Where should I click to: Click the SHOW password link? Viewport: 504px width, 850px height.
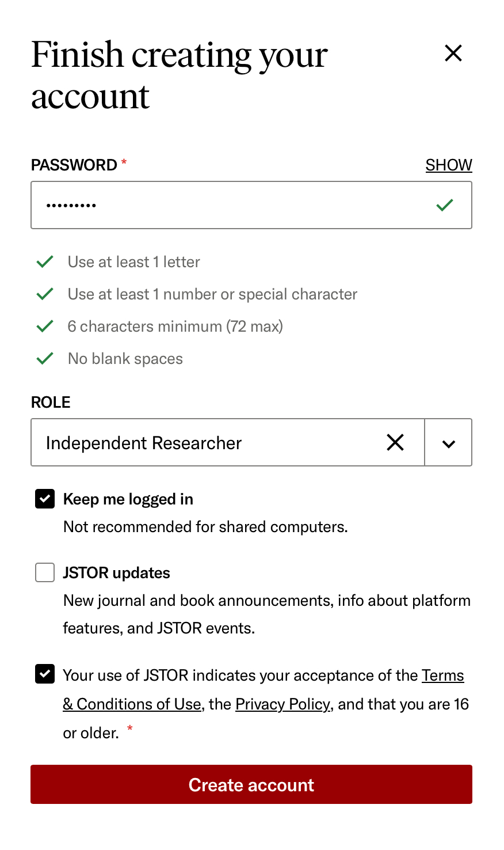coord(448,165)
